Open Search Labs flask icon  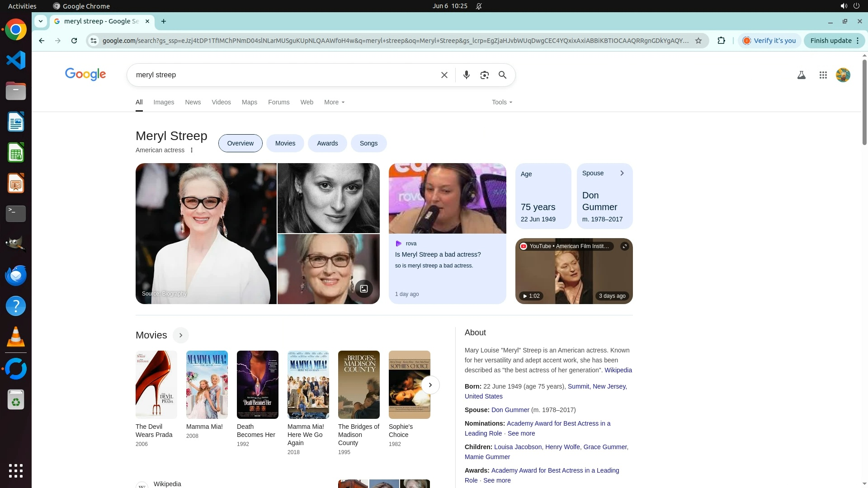(801, 75)
